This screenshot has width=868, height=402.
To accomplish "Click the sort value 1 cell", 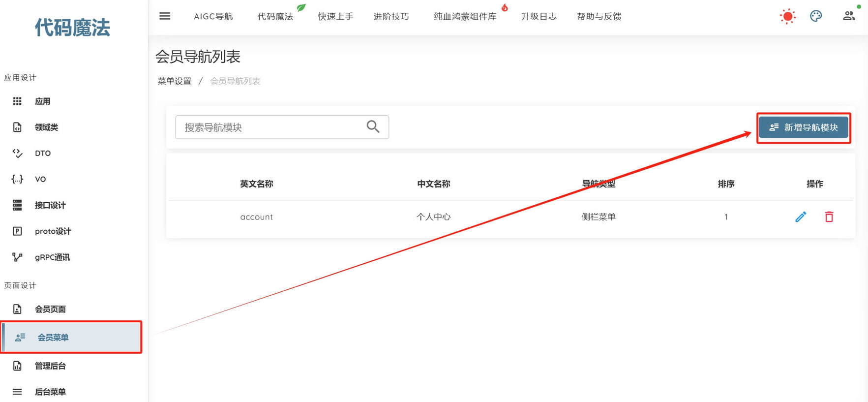I will point(726,216).
